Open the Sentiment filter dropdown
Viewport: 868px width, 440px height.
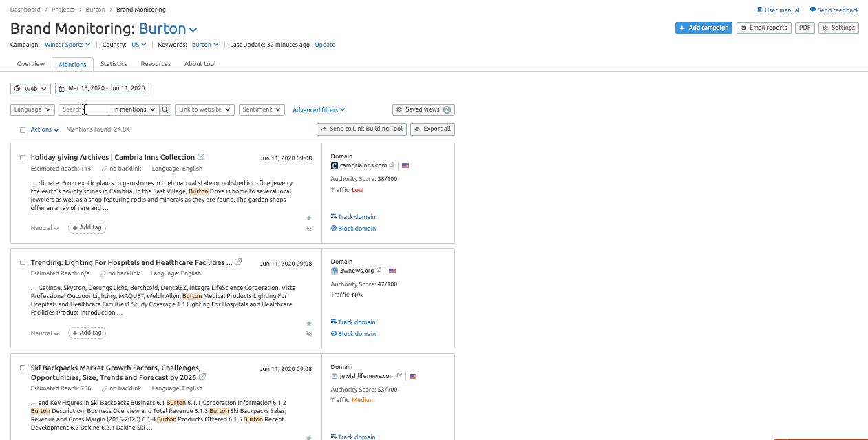[x=262, y=109]
